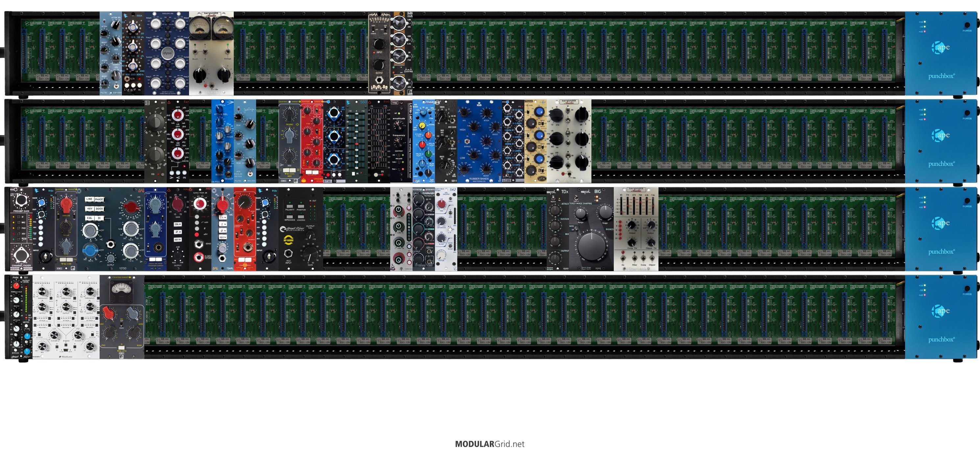The image size is (980, 451).
Task: Click the SPL logo on the BiG module
Action: click(586, 191)
